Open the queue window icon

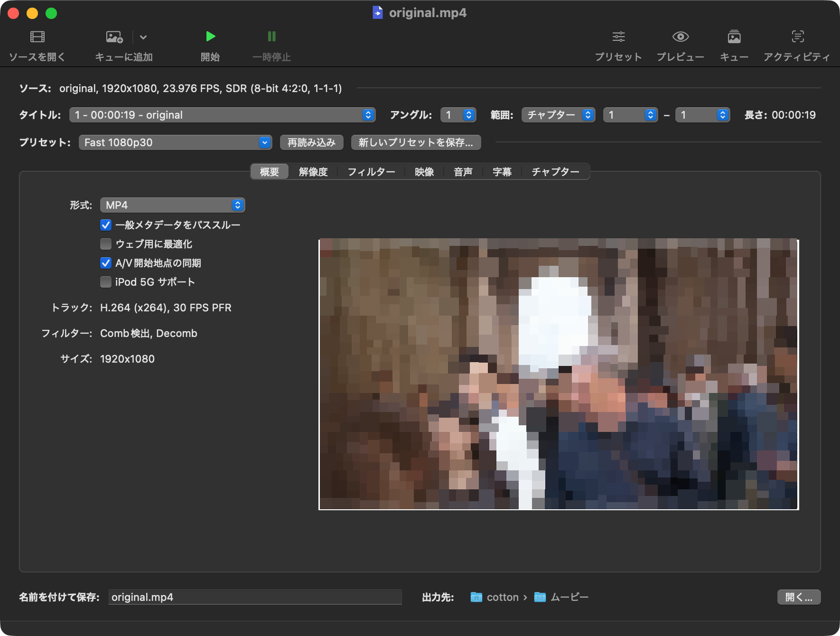(x=734, y=37)
